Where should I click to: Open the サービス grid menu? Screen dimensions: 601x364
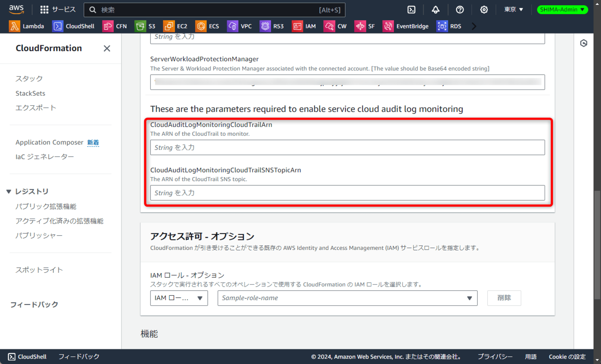tap(58, 10)
